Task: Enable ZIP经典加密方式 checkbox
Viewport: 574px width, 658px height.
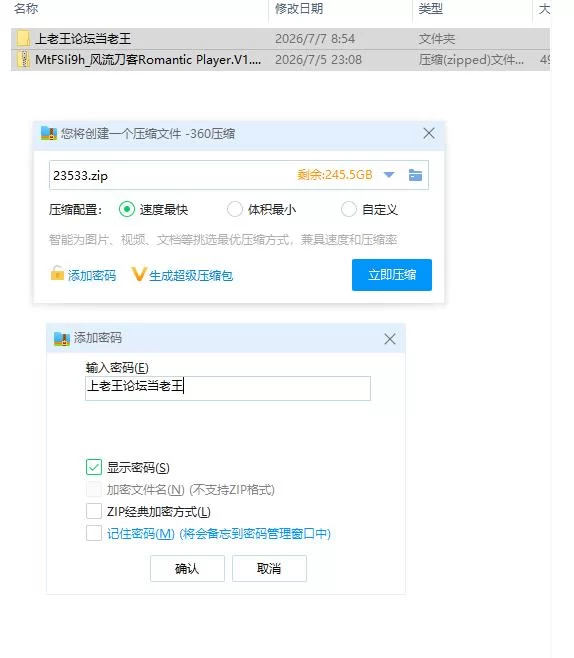Action: pos(94,512)
